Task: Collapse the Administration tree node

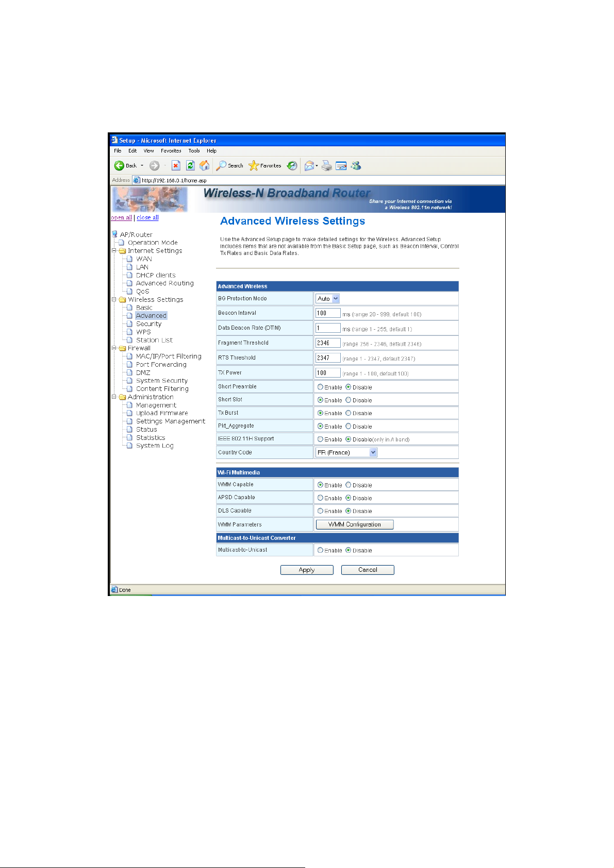Action: coord(114,397)
